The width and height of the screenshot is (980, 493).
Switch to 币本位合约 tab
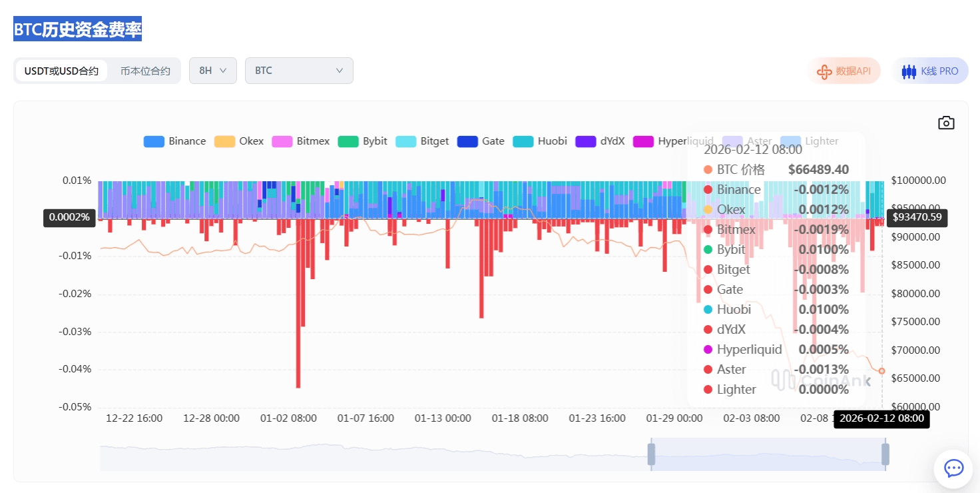click(145, 71)
